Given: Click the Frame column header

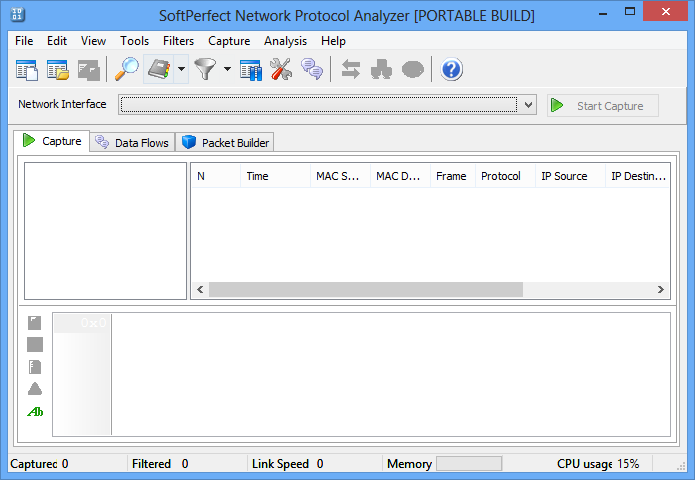Looking at the screenshot, I should click(453, 176).
